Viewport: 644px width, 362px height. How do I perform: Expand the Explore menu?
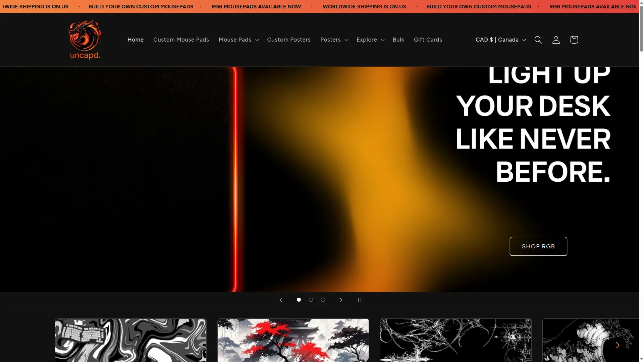[370, 40]
